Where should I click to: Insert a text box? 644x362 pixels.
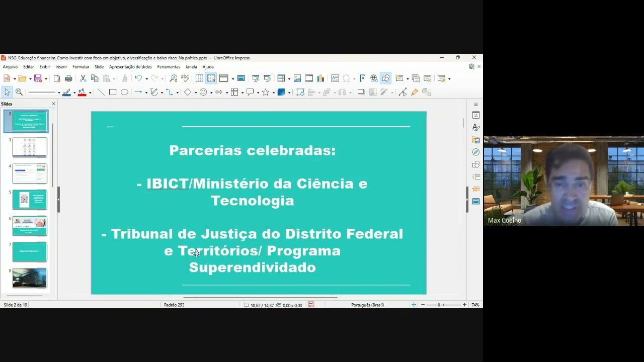tap(335, 78)
